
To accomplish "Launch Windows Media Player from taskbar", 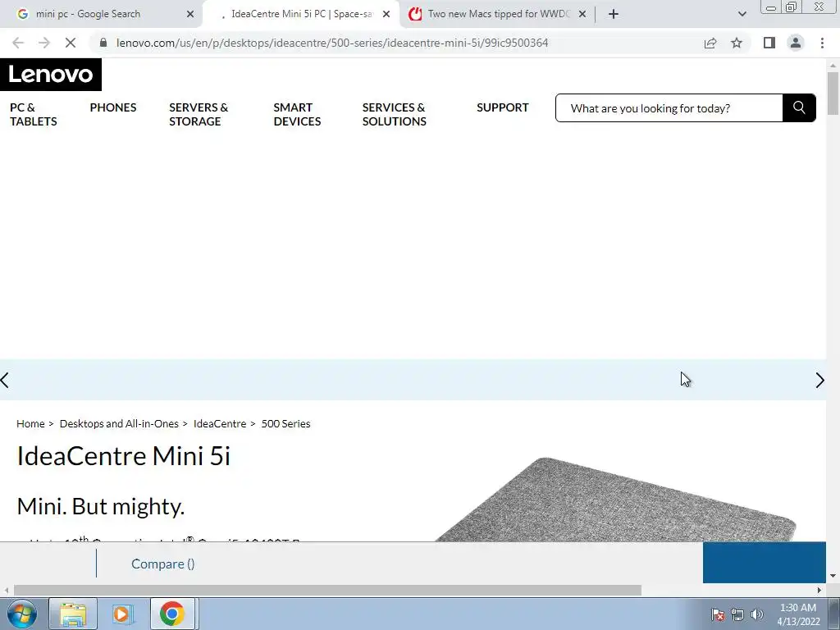I will pos(121,614).
